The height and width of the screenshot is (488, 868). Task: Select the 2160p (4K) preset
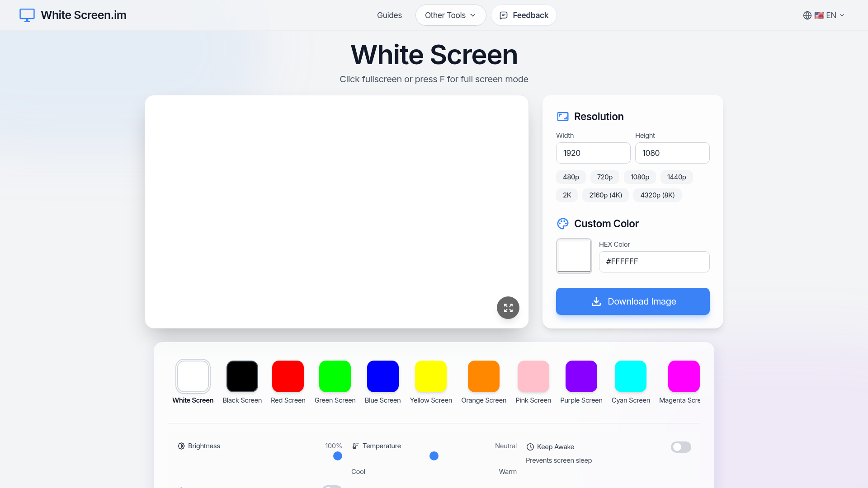pyautogui.click(x=606, y=195)
